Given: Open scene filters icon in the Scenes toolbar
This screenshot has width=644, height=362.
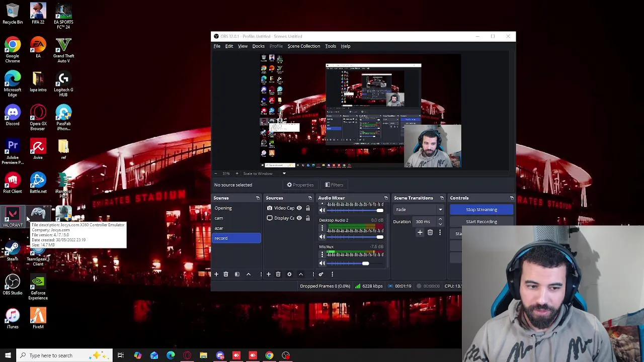Looking at the screenshot, I should pos(237,274).
